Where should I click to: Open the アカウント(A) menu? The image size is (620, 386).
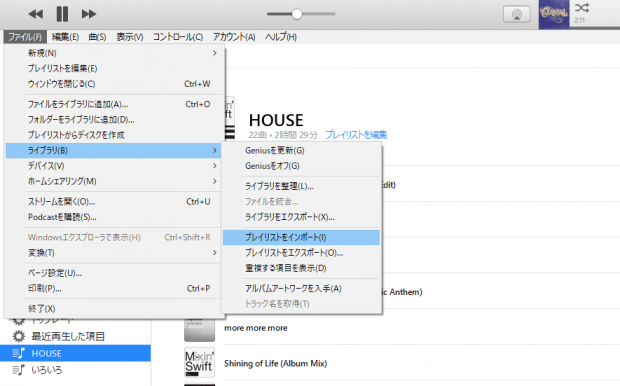pyautogui.click(x=234, y=37)
